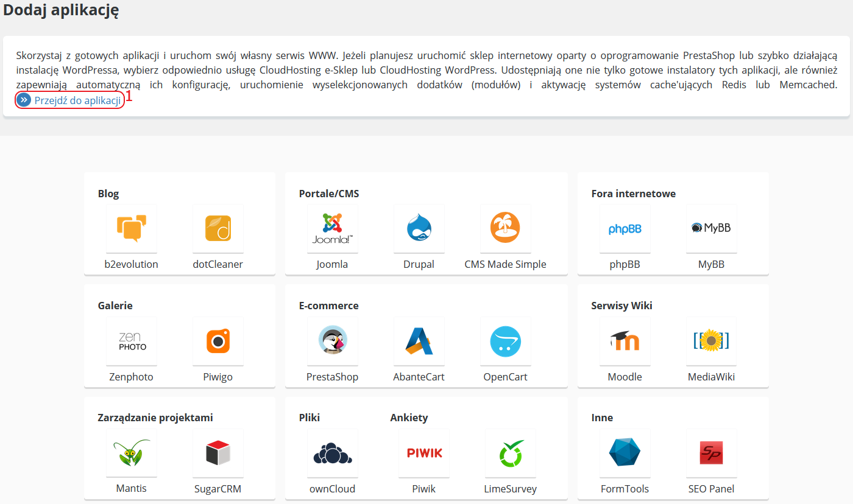Click the Drupal name label
The image size is (853, 504).
(x=419, y=264)
